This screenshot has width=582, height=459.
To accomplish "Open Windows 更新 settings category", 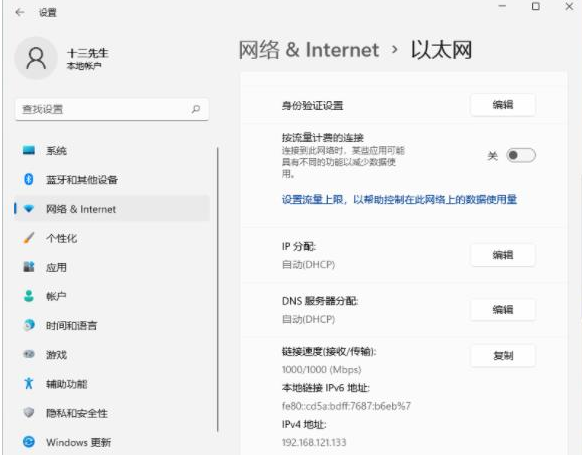I will pos(112,442).
